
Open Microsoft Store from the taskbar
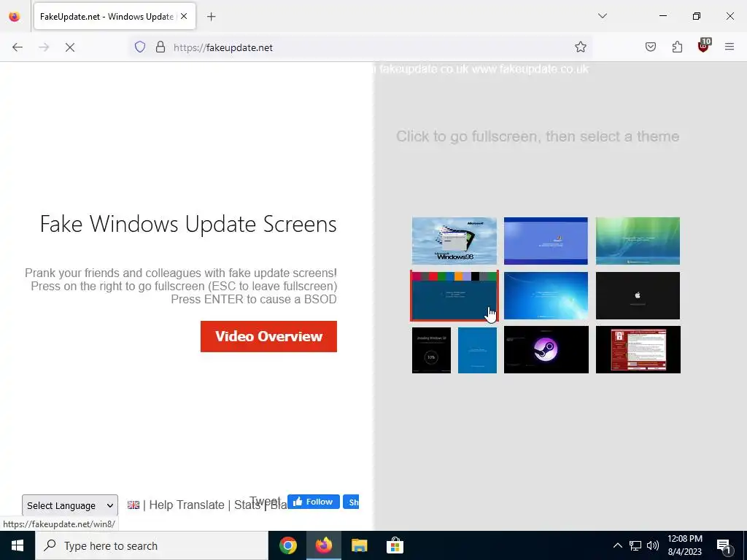point(395,545)
